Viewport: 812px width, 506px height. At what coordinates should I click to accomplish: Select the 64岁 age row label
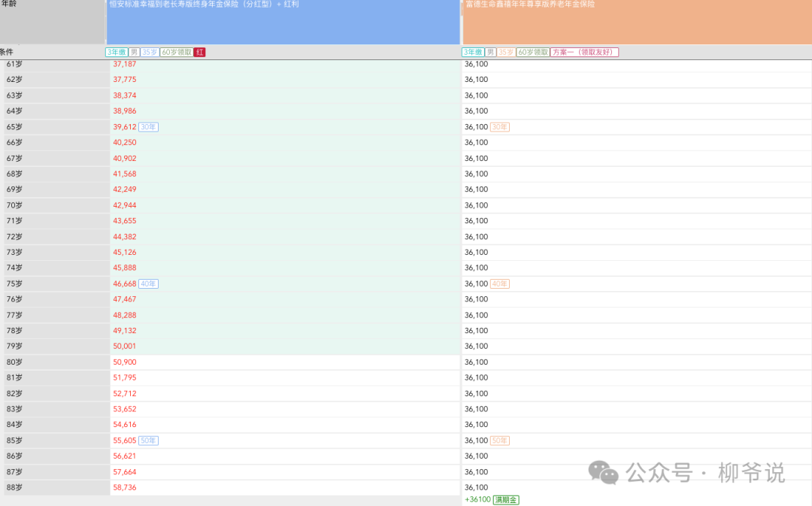tap(14, 111)
